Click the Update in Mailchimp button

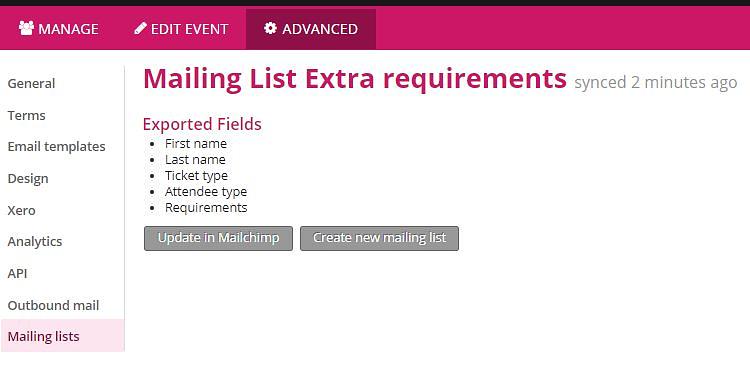click(x=218, y=238)
